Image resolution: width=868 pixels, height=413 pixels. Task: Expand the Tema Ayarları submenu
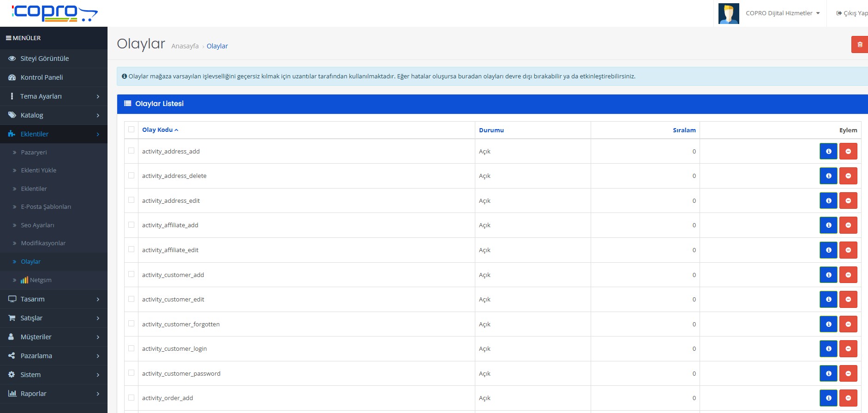[54, 96]
